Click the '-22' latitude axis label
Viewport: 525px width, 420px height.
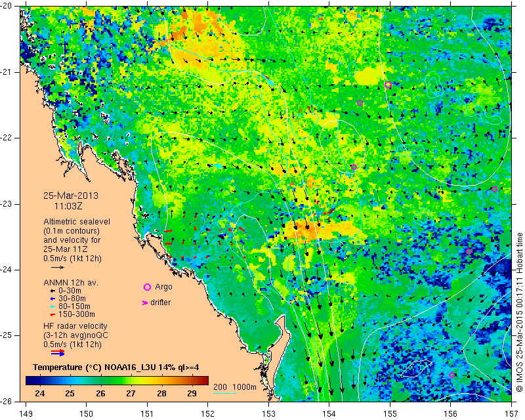tap(7, 138)
